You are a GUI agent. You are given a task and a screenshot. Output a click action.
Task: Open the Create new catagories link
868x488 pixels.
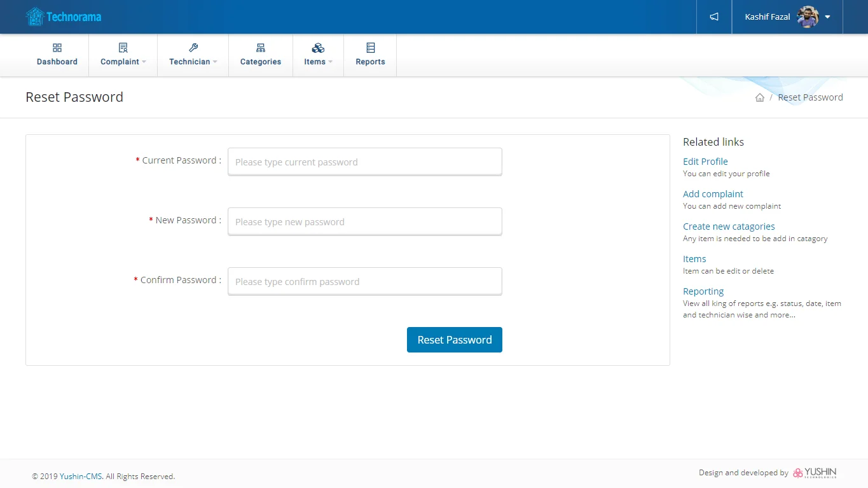coord(729,227)
